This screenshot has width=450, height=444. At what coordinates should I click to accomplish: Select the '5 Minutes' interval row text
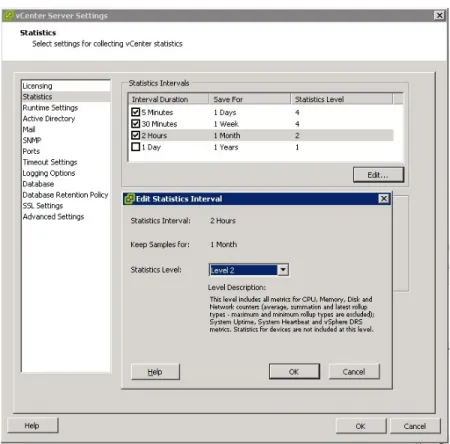pyautogui.click(x=157, y=112)
